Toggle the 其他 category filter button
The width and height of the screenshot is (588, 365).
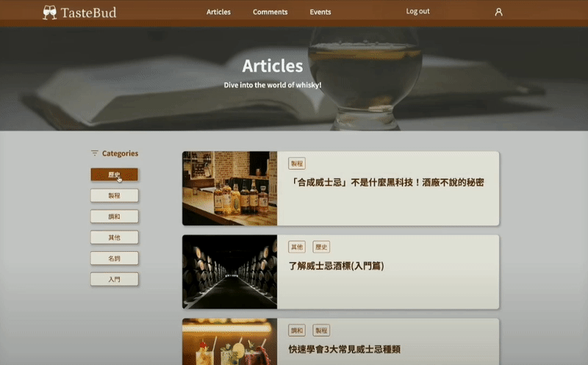[115, 237]
